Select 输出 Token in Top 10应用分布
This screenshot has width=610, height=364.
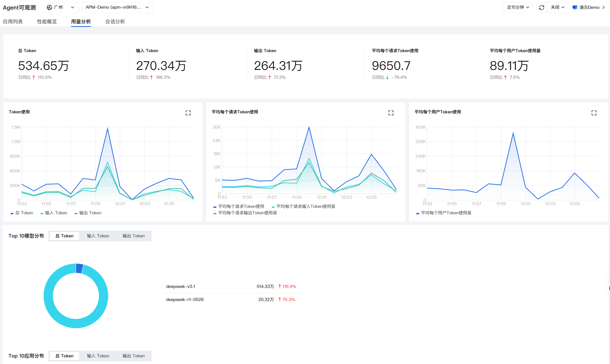coord(134,356)
